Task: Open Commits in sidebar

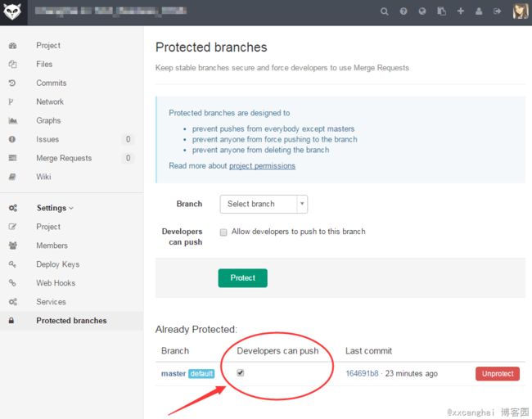Action: (52, 83)
